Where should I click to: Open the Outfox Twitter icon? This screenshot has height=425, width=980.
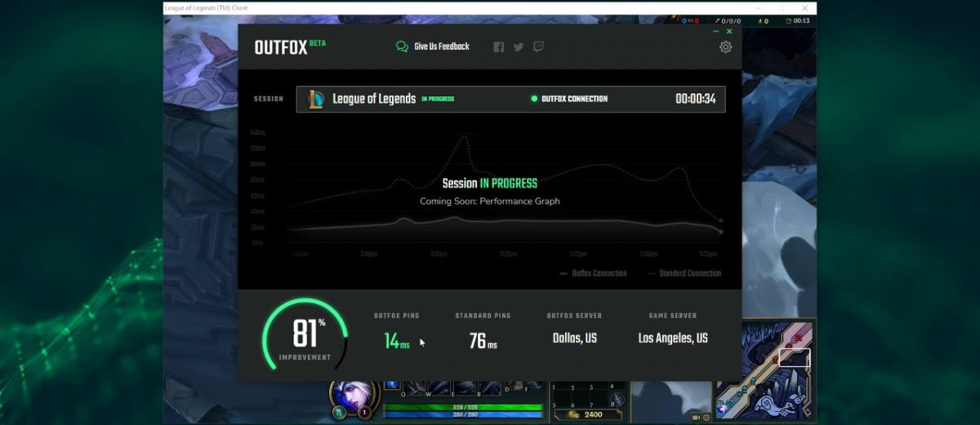click(519, 47)
